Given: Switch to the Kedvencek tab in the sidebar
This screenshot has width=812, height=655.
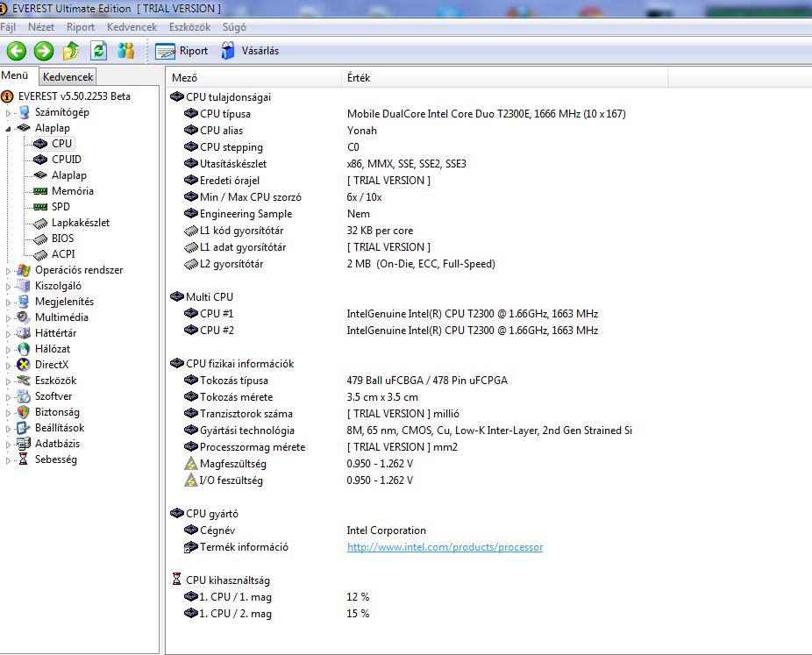Looking at the screenshot, I should tap(68, 76).
